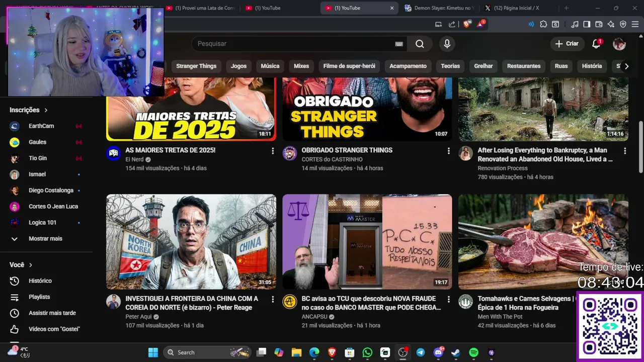Click the Windows taskbar Search box
Screen dimensions: 644x362
(x=208, y=352)
